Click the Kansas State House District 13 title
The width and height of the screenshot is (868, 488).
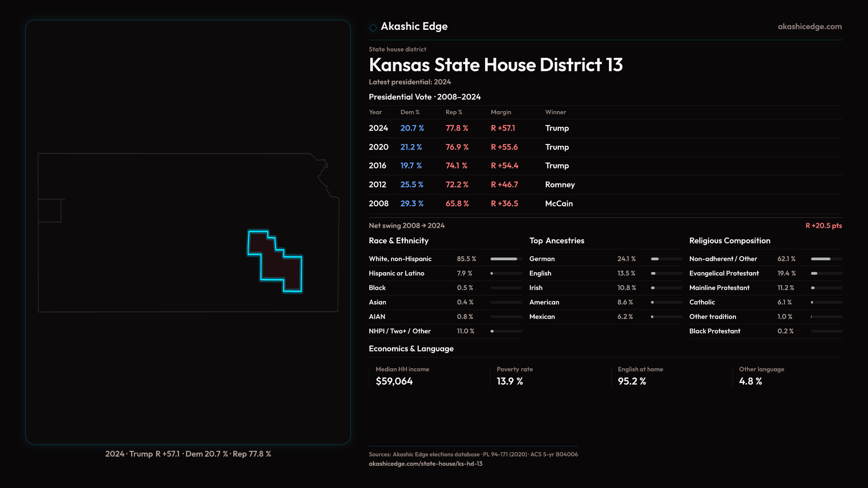point(495,65)
